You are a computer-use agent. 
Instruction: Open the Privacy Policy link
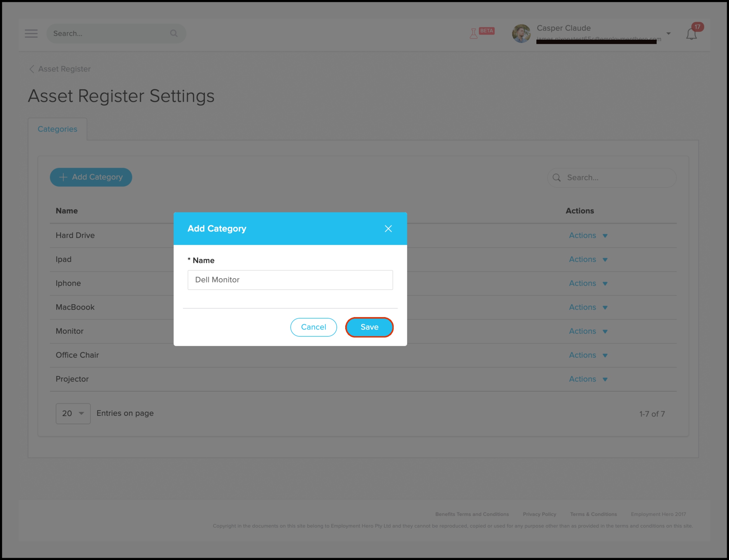(539, 514)
